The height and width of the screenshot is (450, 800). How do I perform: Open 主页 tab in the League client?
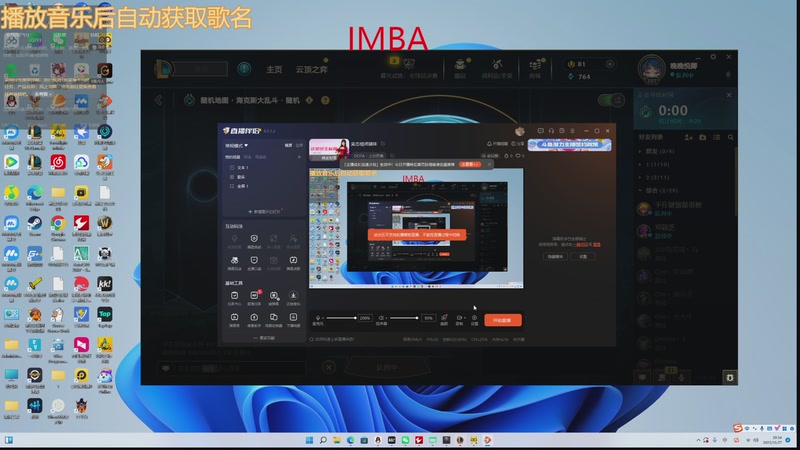click(x=274, y=69)
